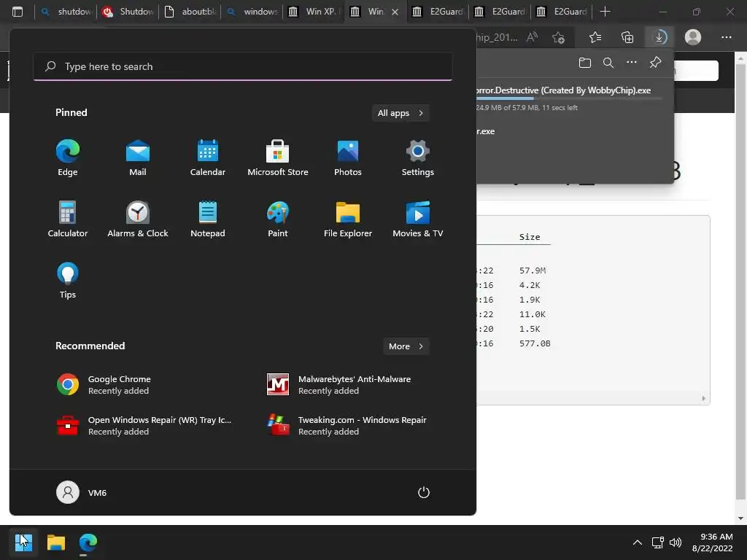The height and width of the screenshot is (560, 747).
Task: Open a new tab with plus button
Action: [605, 12]
